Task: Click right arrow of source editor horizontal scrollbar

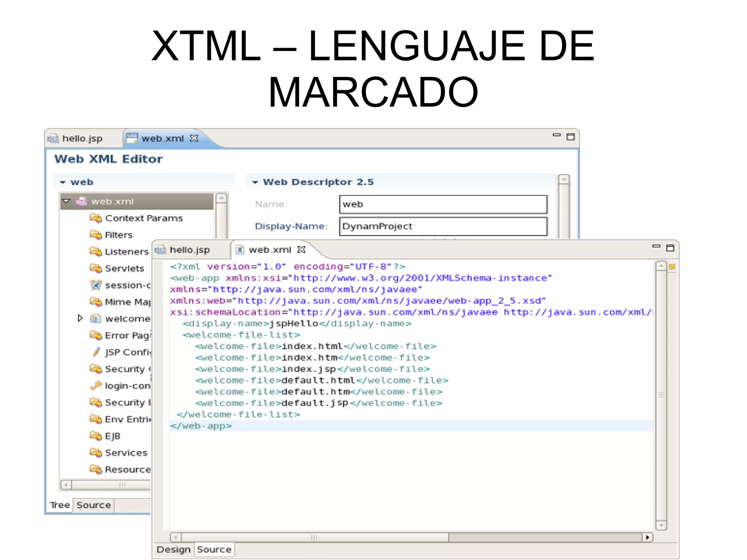Action: coord(647,537)
